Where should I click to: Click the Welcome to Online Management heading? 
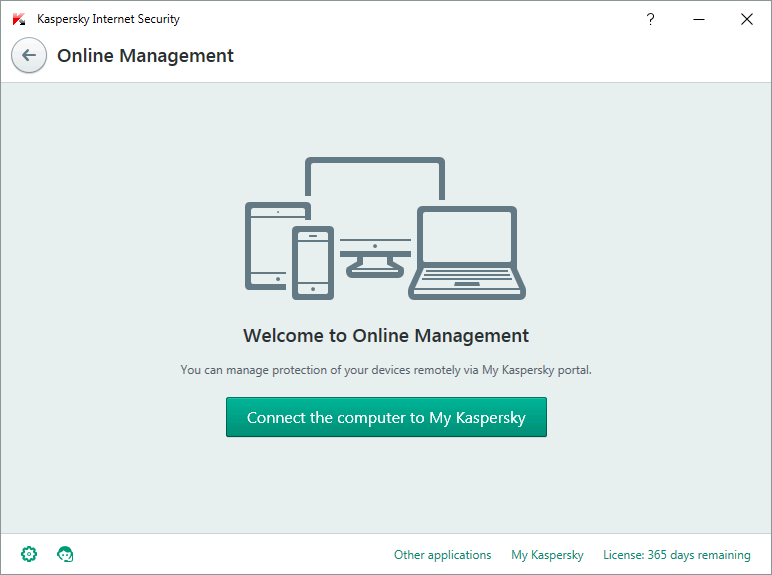pyautogui.click(x=386, y=336)
